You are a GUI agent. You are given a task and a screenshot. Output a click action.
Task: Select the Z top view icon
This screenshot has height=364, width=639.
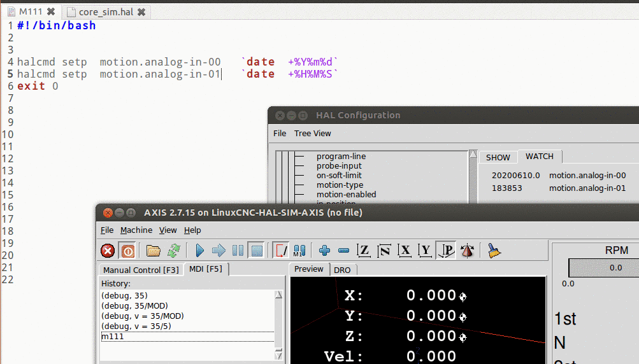[364, 251]
